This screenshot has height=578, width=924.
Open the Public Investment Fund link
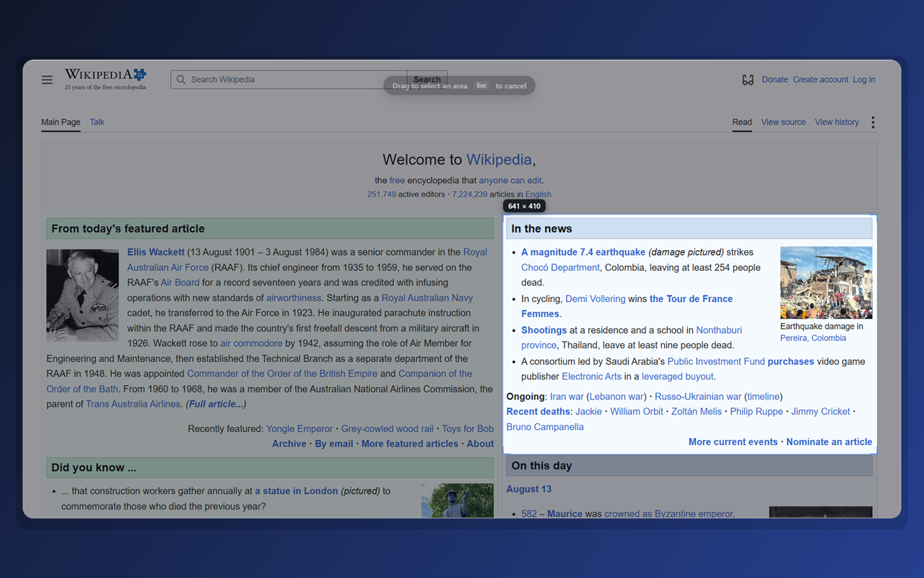(x=716, y=361)
